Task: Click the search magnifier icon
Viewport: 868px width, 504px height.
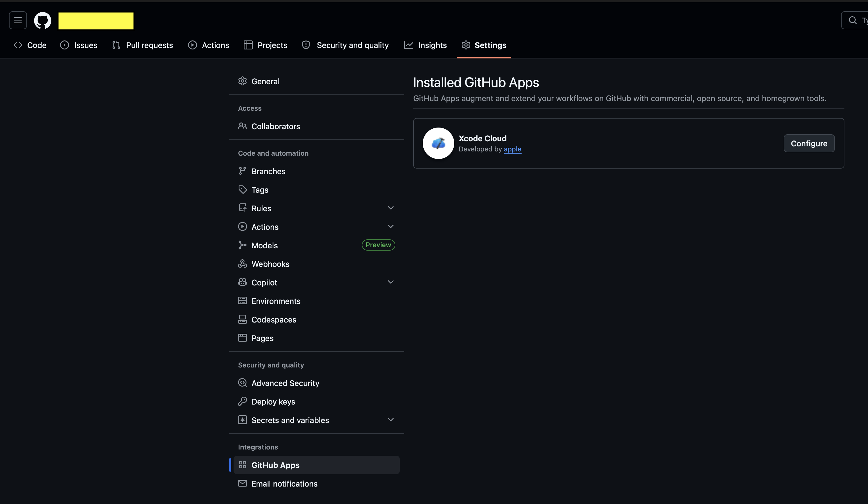Action: [853, 20]
